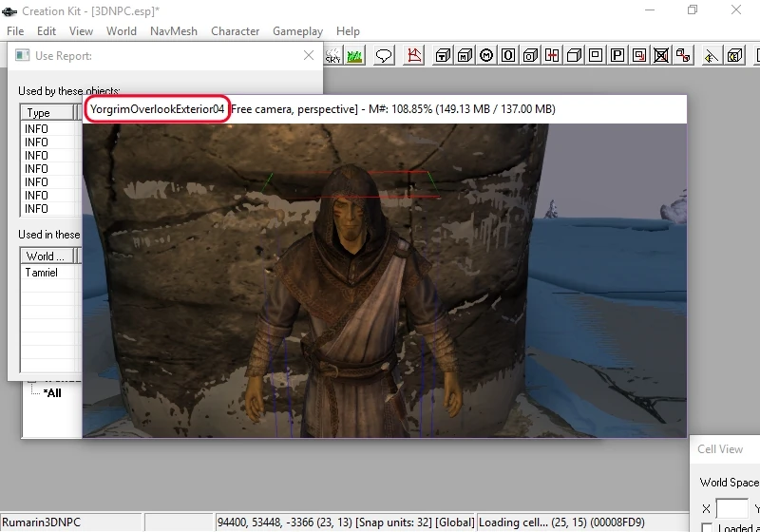Select the *All tree item
The height and width of the screenshot is (532, 760).
(x=52, y=393)
